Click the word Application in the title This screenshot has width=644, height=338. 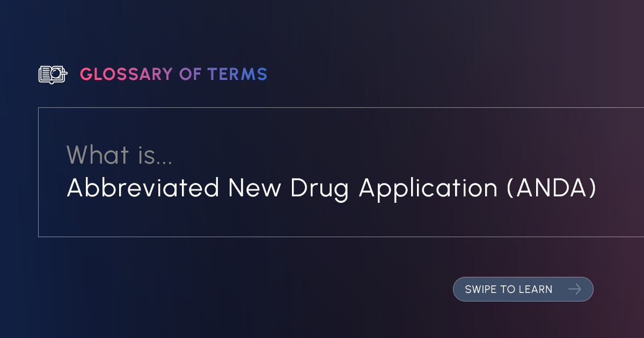coord(429,188)
